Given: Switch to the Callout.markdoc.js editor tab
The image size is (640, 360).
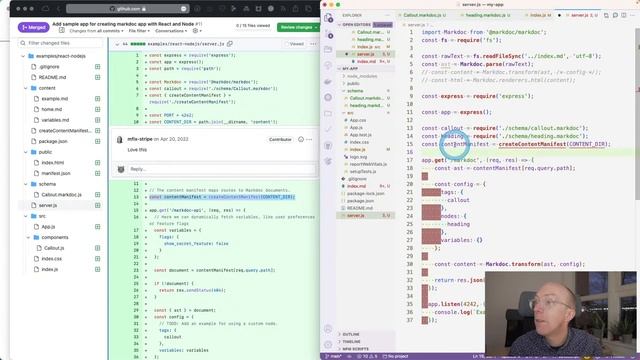Looking at the screenshot, I should 424,15.
